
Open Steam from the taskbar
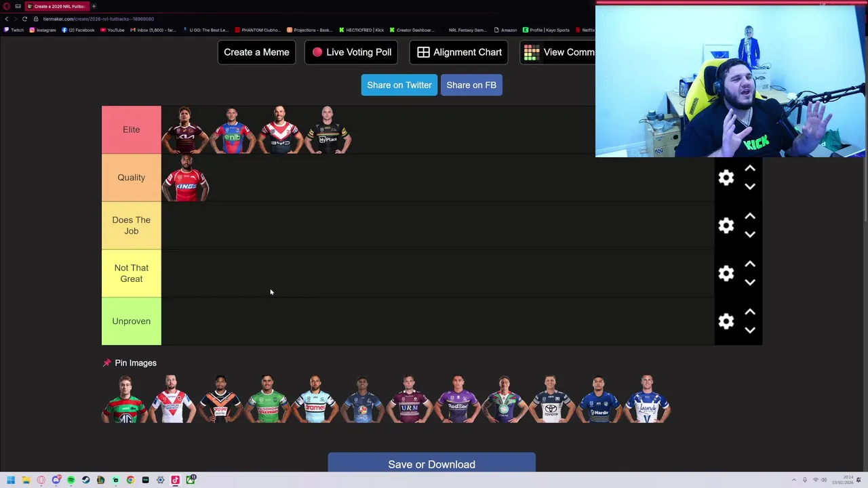point(85,480)
